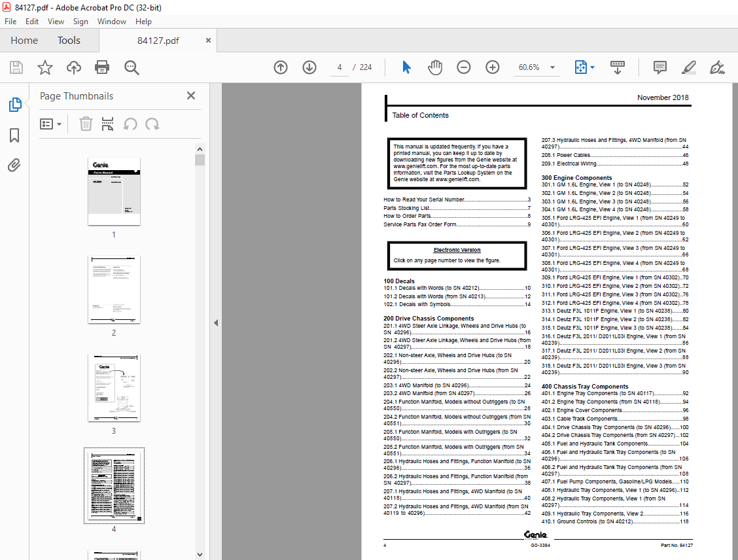Click '203.1 4WD Manifold (to SN 40296)' entry
This screenshot has height=560, width=738.
(x=457, y=385)
